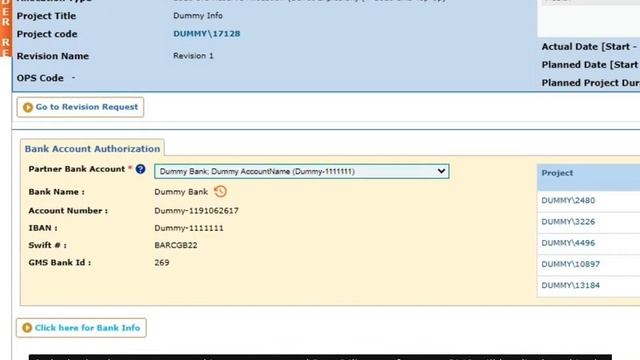Click IBAN value Dummy-1111111
Image resolution: width=640 pixels, height=360 pixels.
click(189, 228)
